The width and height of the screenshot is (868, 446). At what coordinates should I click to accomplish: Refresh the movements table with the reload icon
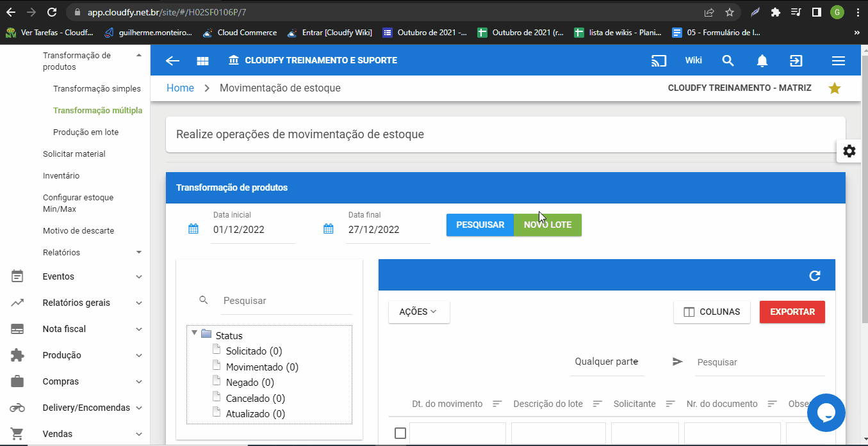[814, 276]
